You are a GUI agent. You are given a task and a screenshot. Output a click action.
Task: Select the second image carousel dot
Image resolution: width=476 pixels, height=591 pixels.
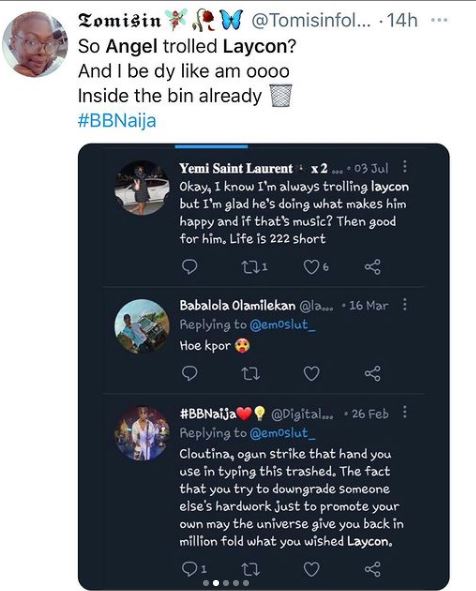coord(216,583)
